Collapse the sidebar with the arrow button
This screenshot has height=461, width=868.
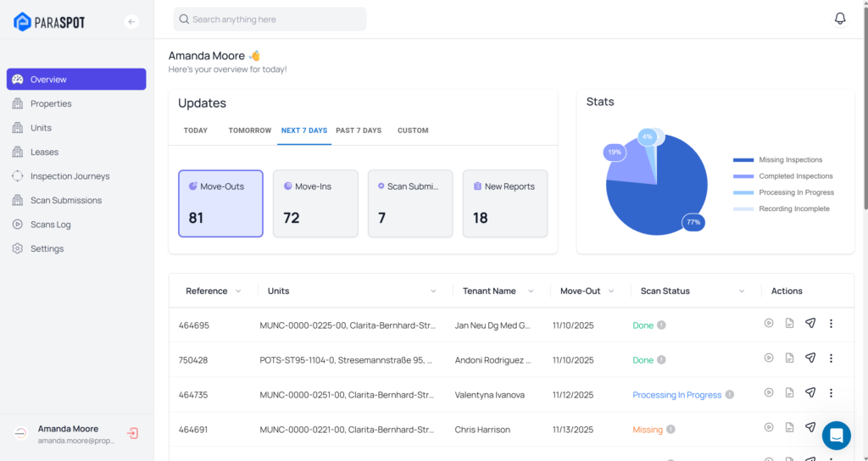[x=131, y=22]
